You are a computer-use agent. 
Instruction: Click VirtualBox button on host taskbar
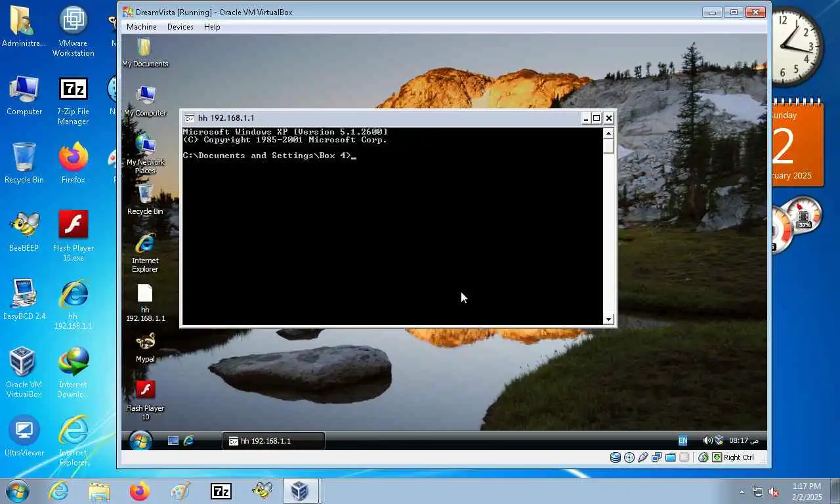point(301,491)
